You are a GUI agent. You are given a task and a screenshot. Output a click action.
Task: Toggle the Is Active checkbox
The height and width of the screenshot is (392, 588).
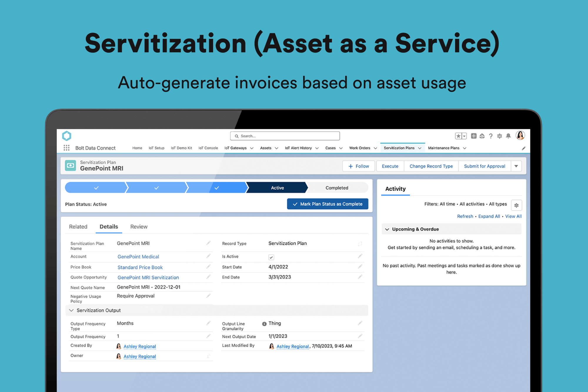coord(271,257)
